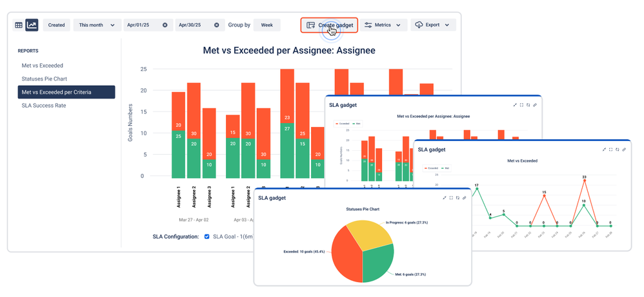Screen dimensions: 644x297
Task: Click the Apr/30/25 end date field
Action: (200, 25)
